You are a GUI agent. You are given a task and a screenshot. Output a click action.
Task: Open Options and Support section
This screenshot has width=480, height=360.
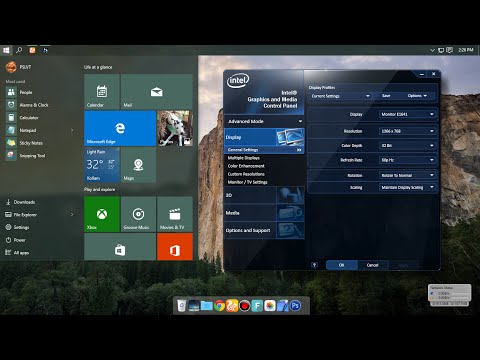tap(264, 230)
